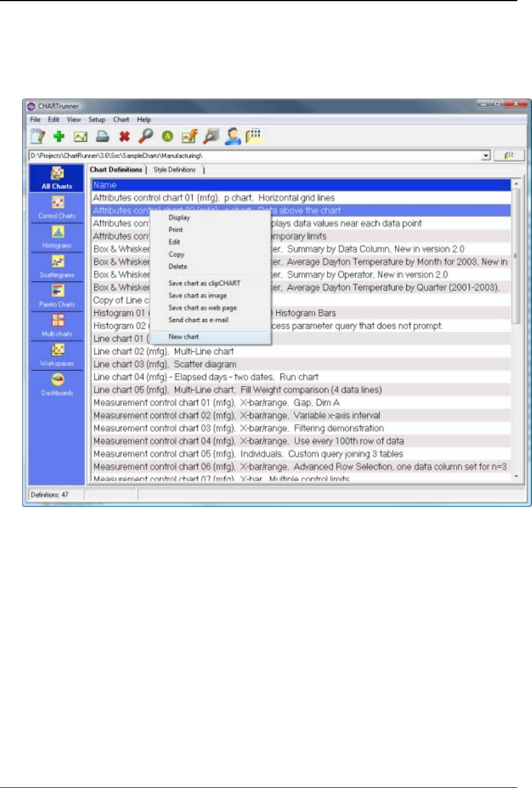
Task: Select Multi-charts in the sidebar
Action: 57,326
